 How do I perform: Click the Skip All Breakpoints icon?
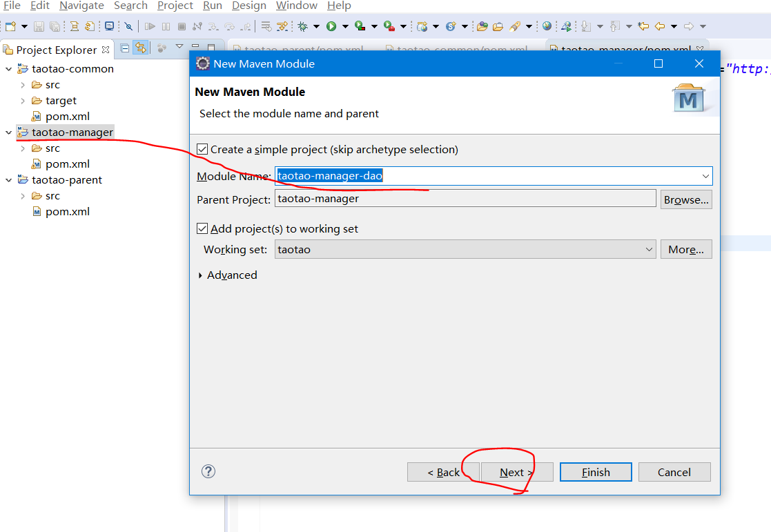[128, 26]
